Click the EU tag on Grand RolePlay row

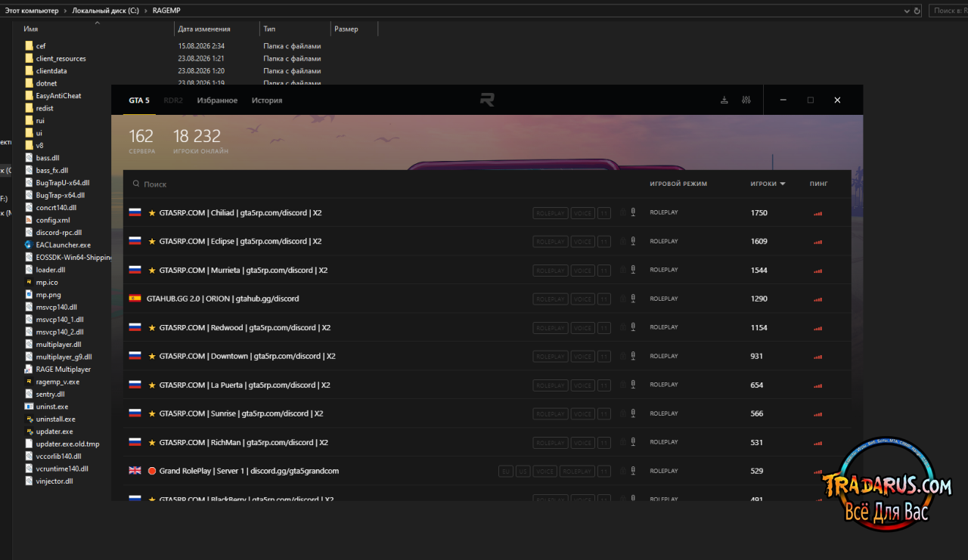pos(505,472)
